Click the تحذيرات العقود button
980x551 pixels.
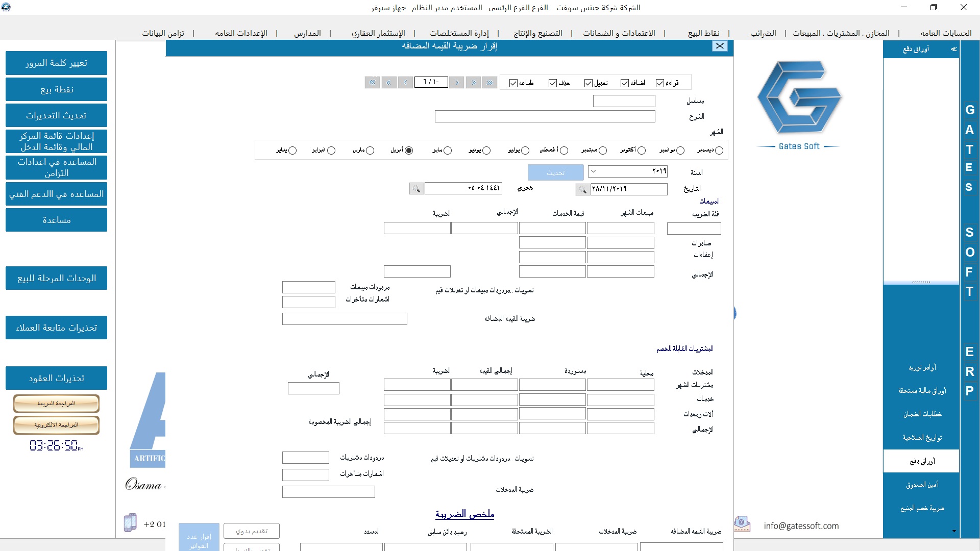coord(56,378)
